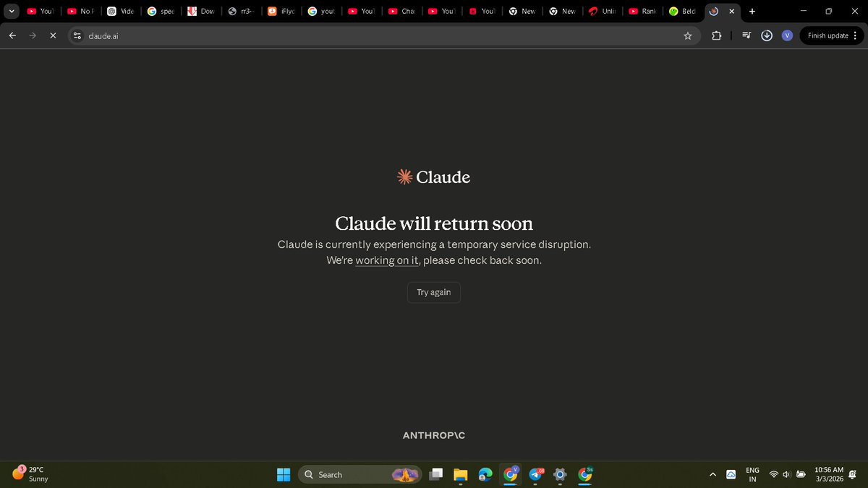
Task: Click the claude.ai address bar
Action: coord(383,35)
